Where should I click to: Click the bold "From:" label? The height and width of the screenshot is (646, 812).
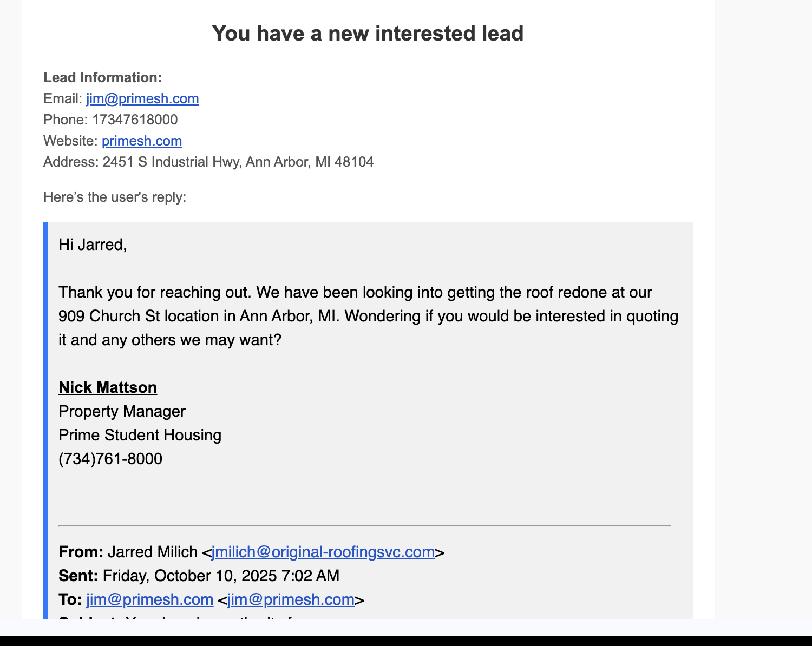[x=81, y=552]
